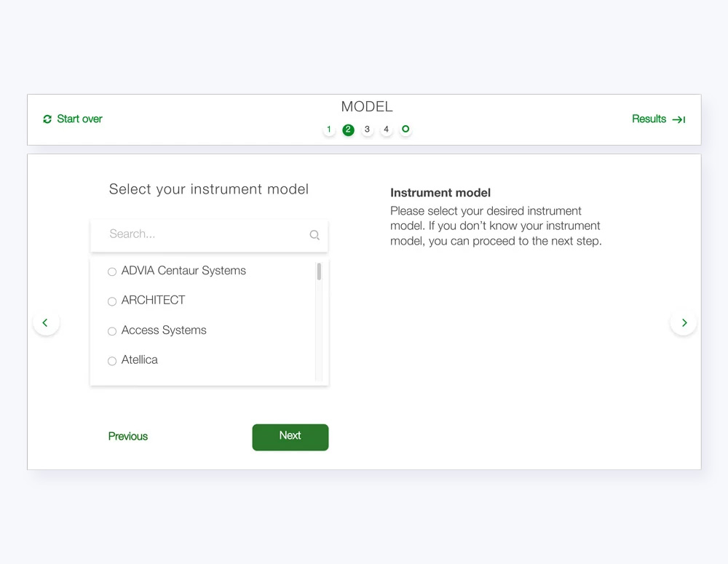The width and height of the screenshot is (728, 564).
Task: Click the Start over refresh icon
Action: pos(47,119)
